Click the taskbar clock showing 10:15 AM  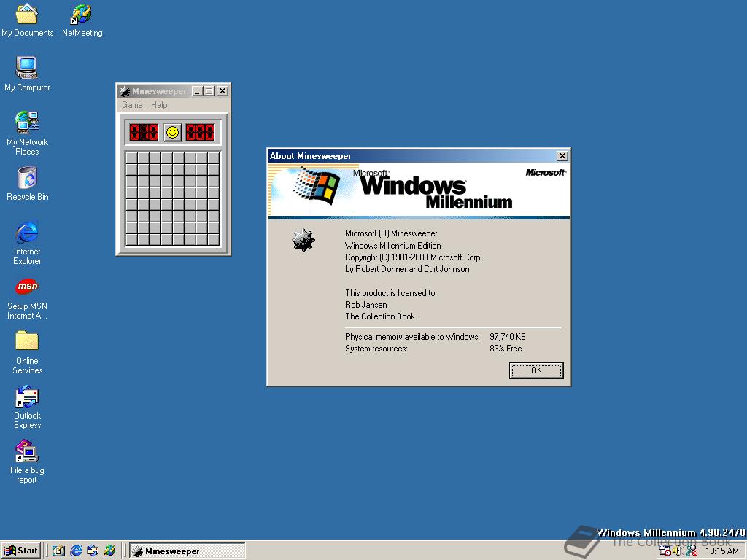coord(721,551)
